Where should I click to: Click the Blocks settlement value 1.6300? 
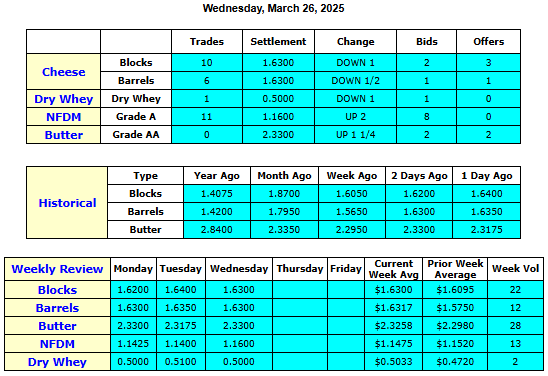click(x=278, y=63)
